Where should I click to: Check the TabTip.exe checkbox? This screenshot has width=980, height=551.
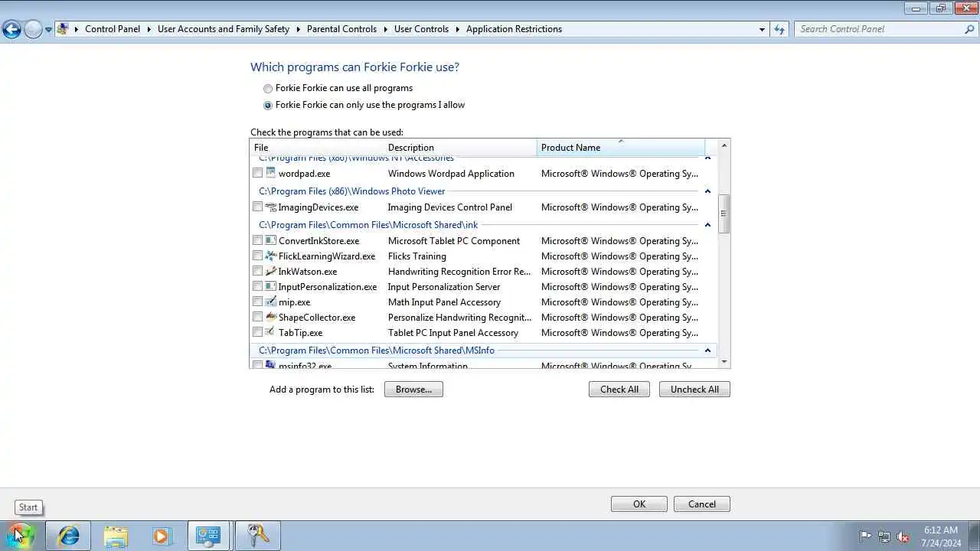(258, 332)
